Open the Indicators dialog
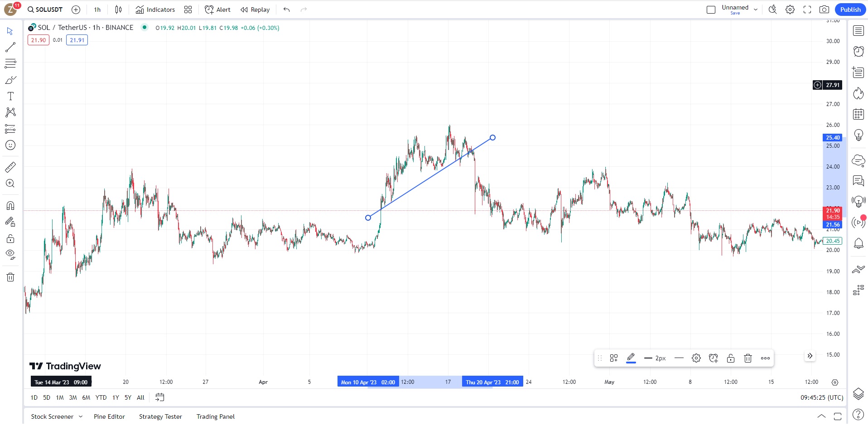Screen dimensions: 868x426 click(x=155, y=10)
